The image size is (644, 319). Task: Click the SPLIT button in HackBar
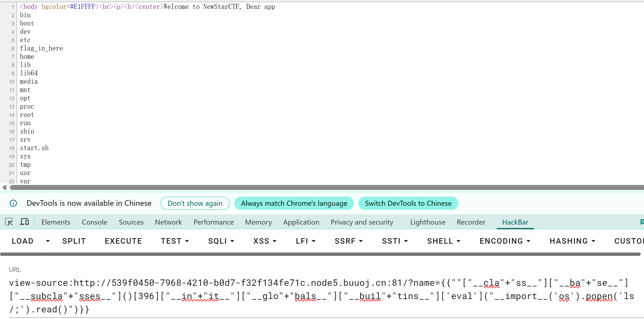(x=74, y=241)
